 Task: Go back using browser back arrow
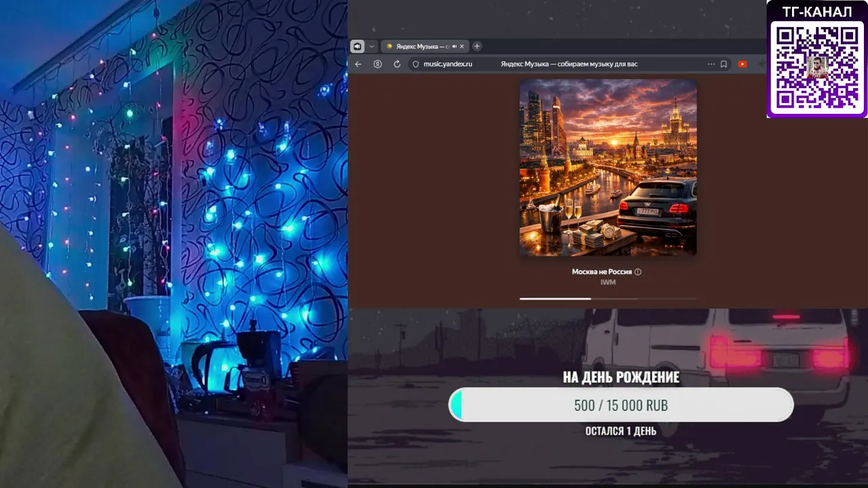(x=358, y=64)
